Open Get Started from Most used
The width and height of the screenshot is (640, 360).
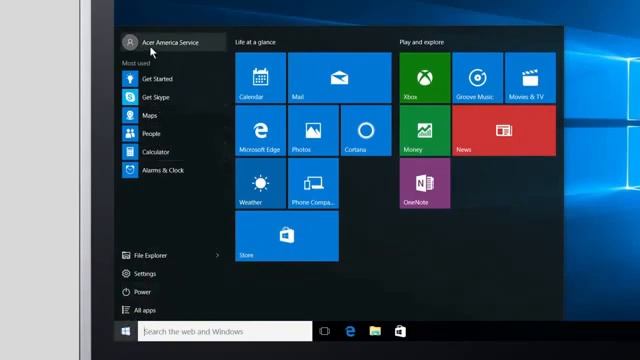pos(173,79)
